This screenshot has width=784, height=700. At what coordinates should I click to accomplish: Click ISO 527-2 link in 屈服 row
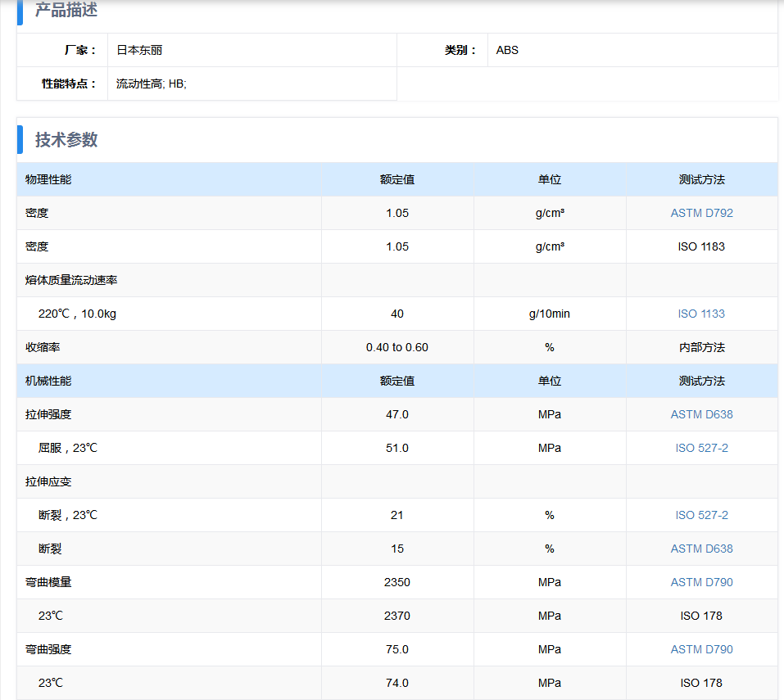(x=701, y=448)
